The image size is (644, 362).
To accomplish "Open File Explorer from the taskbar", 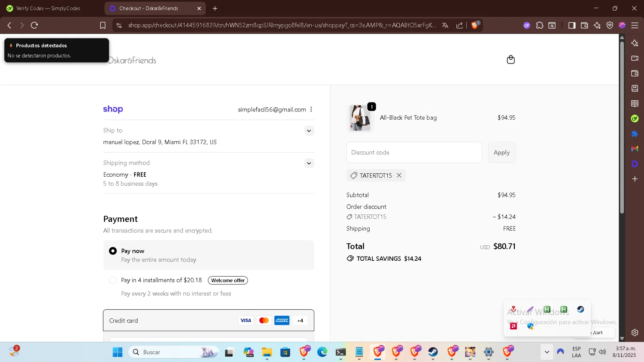I will 267,352.
